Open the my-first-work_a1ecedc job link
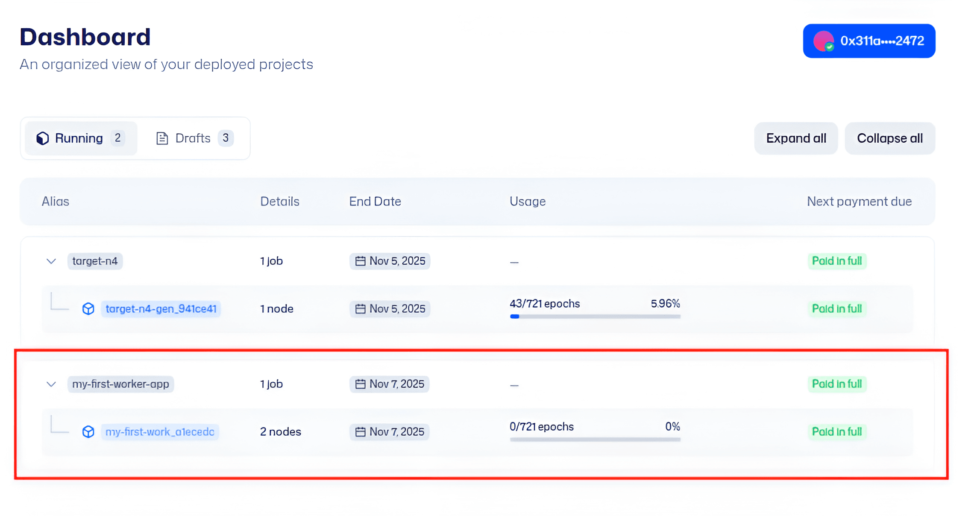980x516 pixels. coord(160,431)
